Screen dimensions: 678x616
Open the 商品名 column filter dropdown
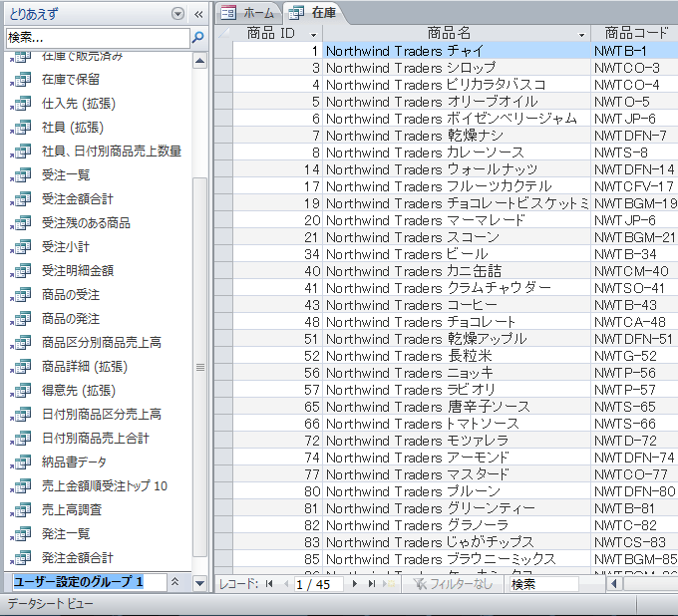coord(581,35)
